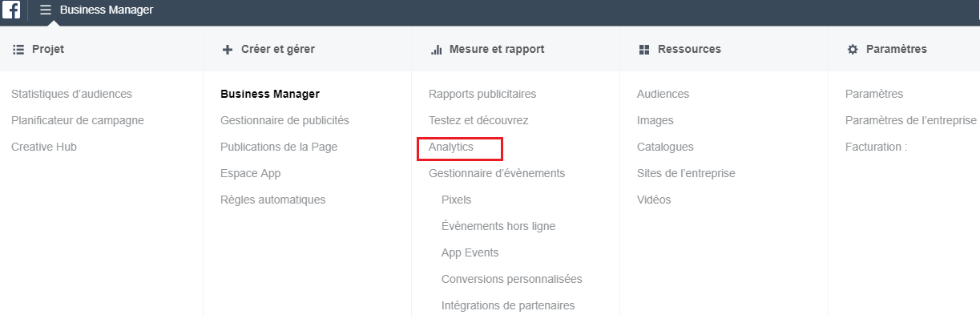
Task: Open the Analytics link
Action: (x=451, y=147)
